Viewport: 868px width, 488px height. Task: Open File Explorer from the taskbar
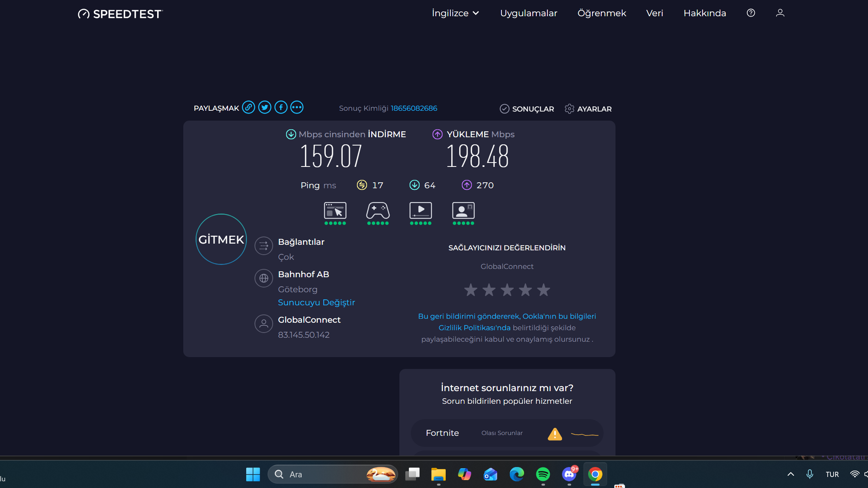[439, 474]
